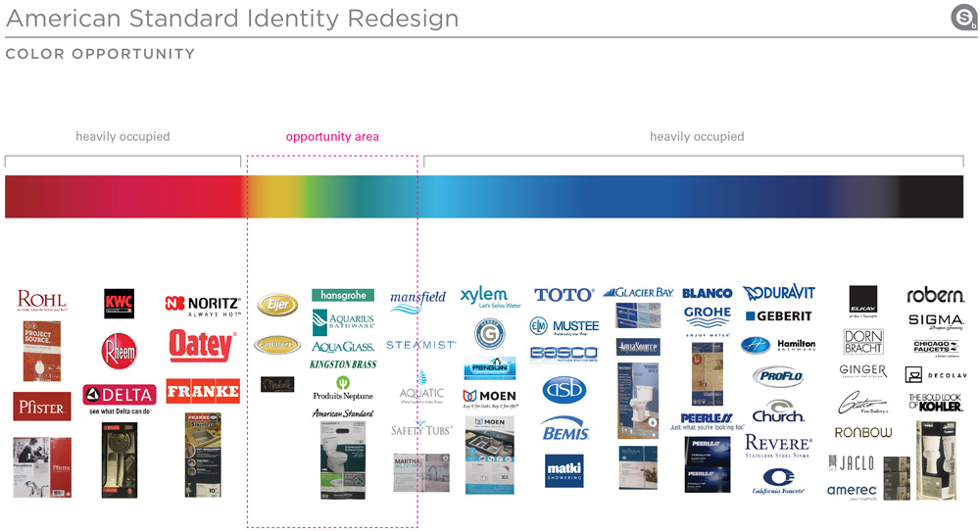Click the Steamist logo
Viewport: 980px width, 531px height.
(420, 345)
